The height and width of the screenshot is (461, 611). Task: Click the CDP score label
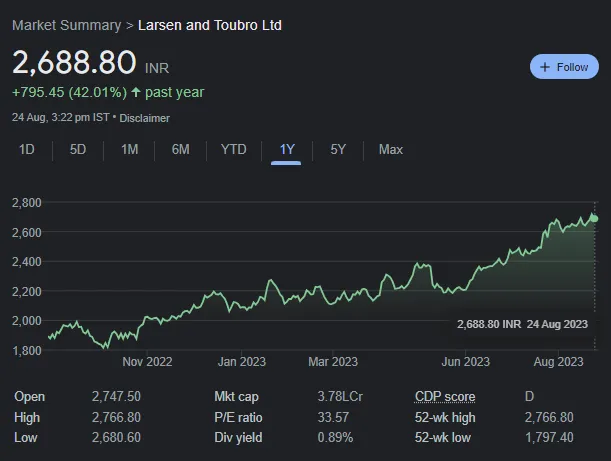tap(445, 397)
